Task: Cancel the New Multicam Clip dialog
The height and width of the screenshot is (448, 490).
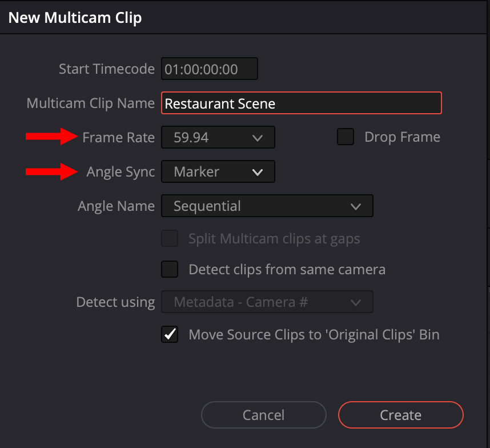Action: (264, 415)
